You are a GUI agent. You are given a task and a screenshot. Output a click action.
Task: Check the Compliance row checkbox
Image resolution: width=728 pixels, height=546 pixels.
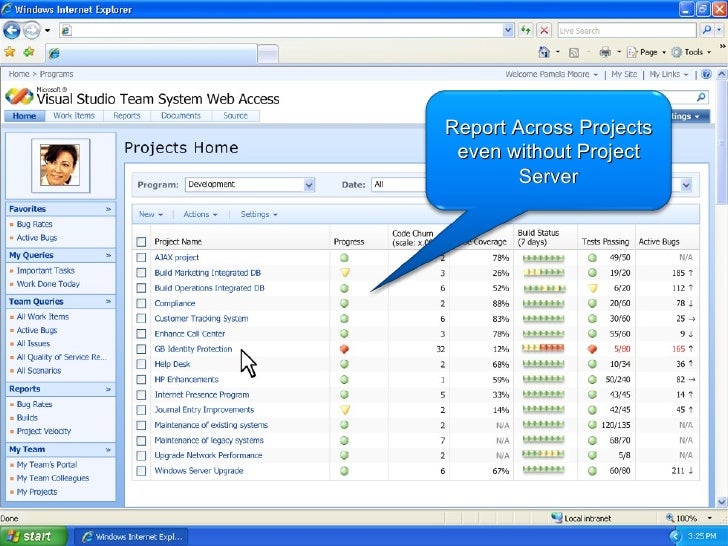pyautogui.click(x=141, y=303)
